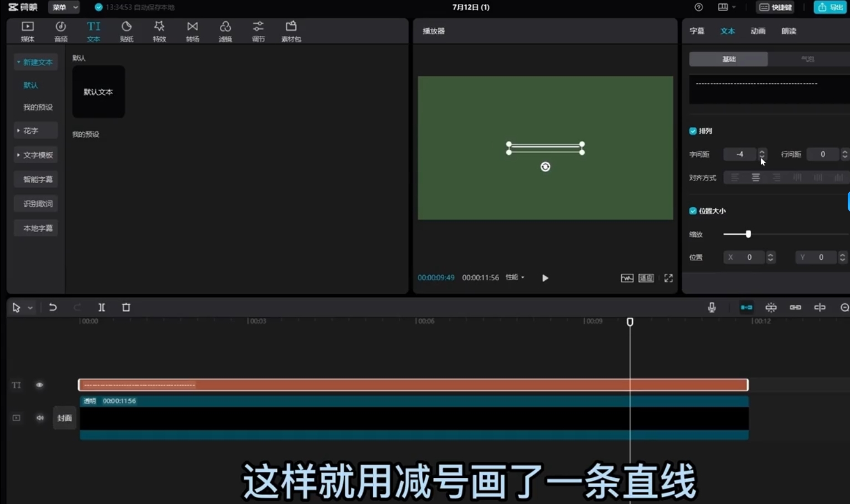850x504 pixels.
Task: Enter fullscreen preview in player
Action: click(x=668, y=278)
